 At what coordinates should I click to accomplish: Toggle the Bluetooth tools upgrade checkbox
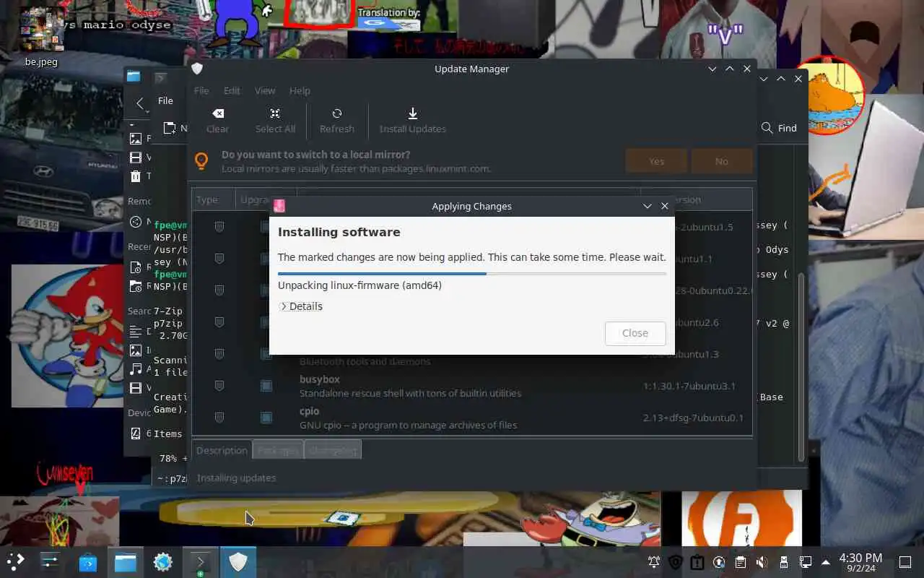[x=266, y=354]
